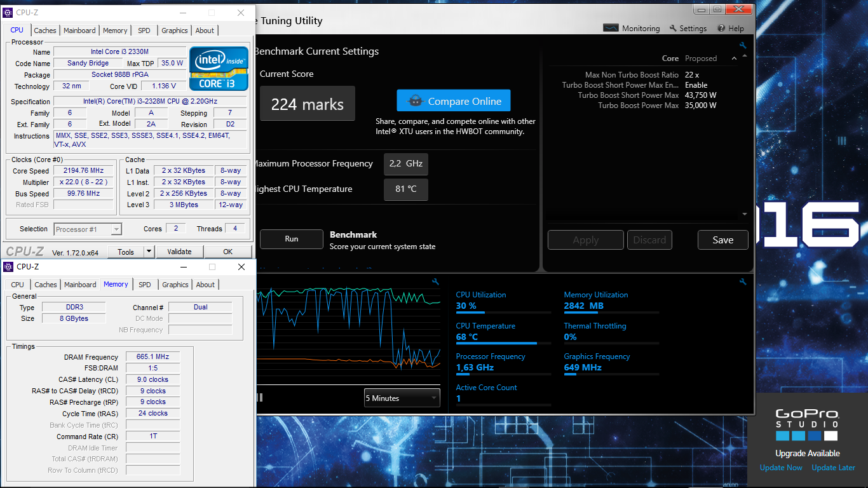Click the Maximum Processor Frequency 2,2 GHz box
The image size is (868, 488).
pos(406,164)
